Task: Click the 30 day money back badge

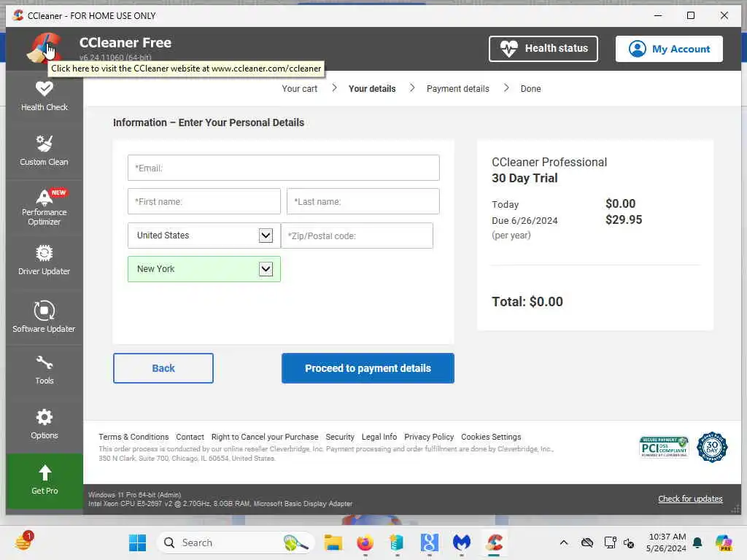Action: pos(712,447)
